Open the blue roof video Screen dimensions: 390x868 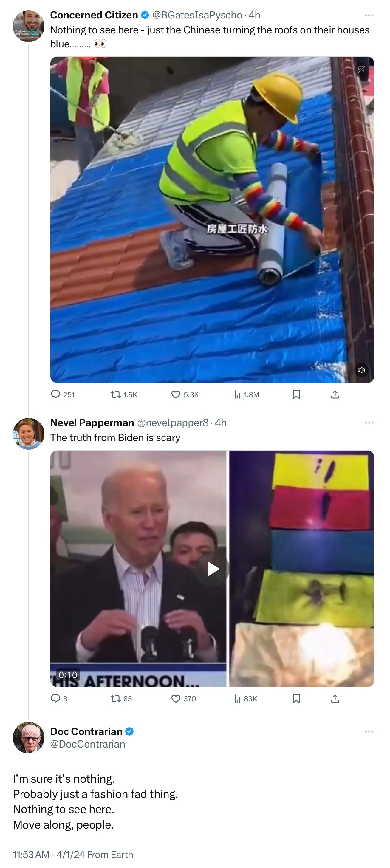[212, 220]
